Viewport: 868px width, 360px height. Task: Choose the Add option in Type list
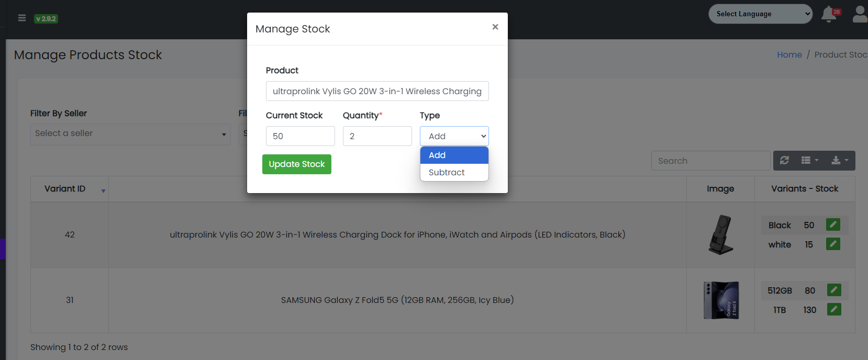(437, 155)
